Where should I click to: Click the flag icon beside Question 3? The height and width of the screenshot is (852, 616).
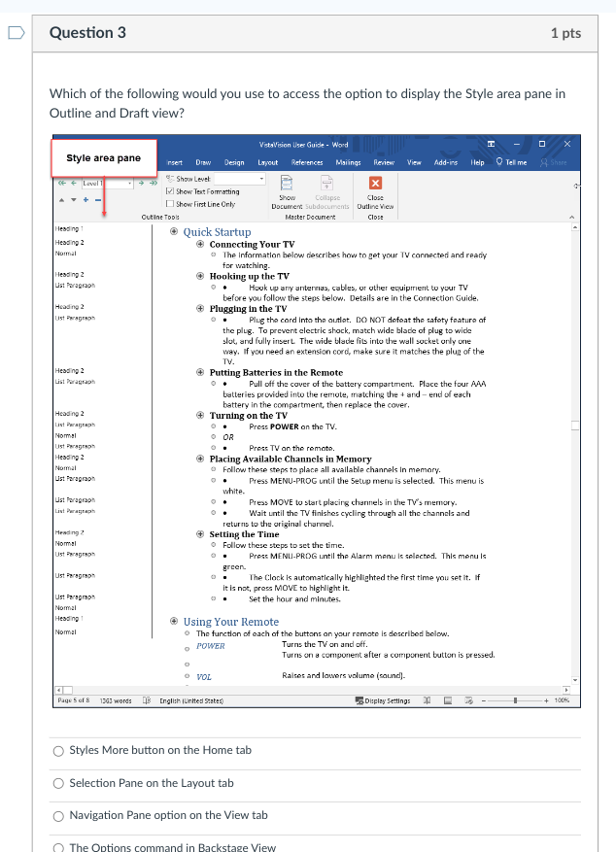click(17, 33)
